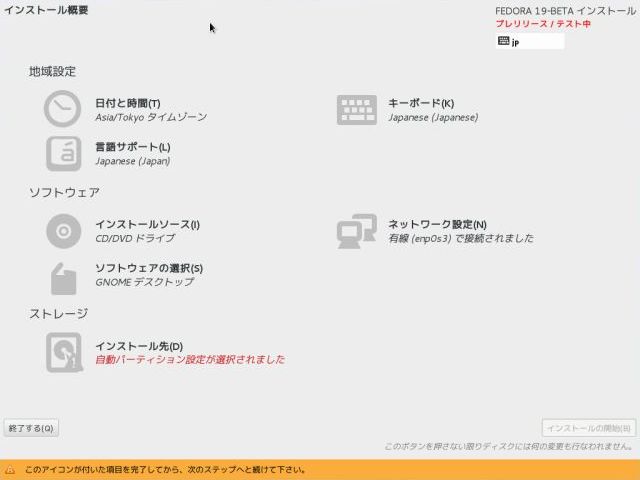Click the Japanese (Japanese) keyboard status text
Screen dimensions: 640x480
[x=433, y=118]
